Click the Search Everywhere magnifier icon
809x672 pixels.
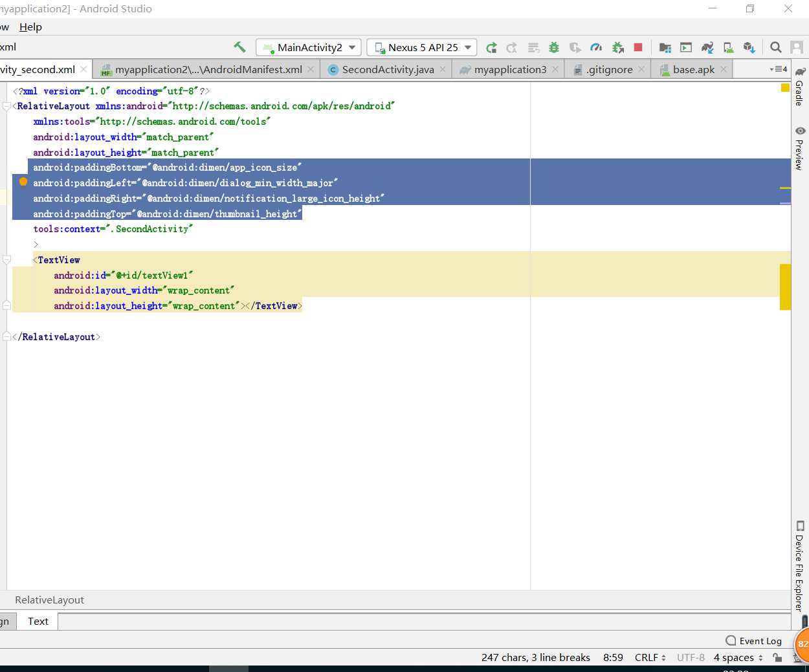pyautogui.click(x=775, y=47)
